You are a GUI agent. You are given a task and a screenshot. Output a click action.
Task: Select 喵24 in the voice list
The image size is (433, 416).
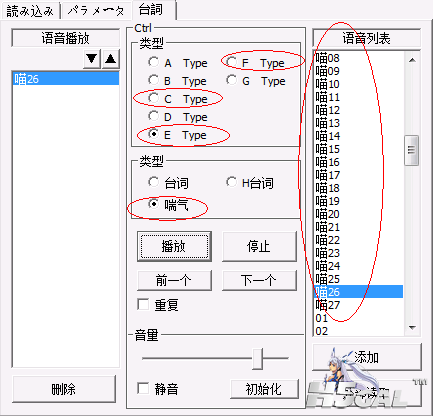359,266
